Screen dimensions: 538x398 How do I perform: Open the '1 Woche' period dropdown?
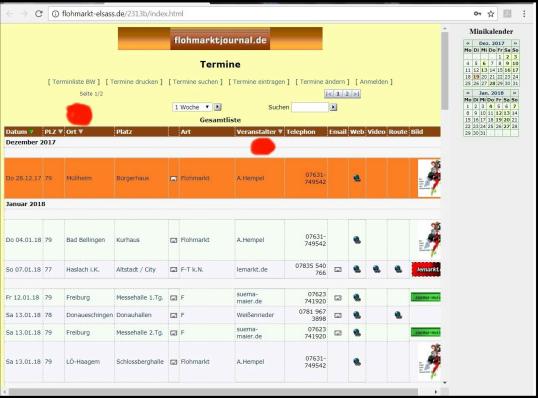(192, 107)
